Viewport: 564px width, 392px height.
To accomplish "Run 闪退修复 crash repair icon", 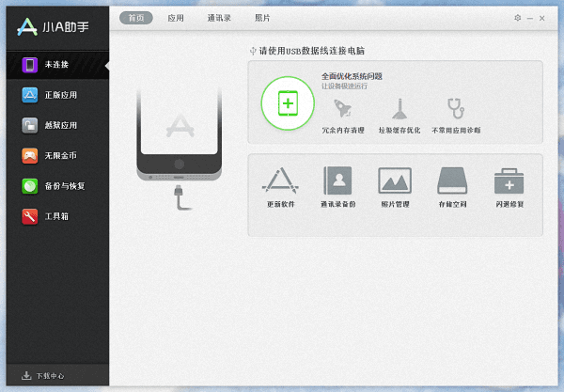I will coord(509,180).
